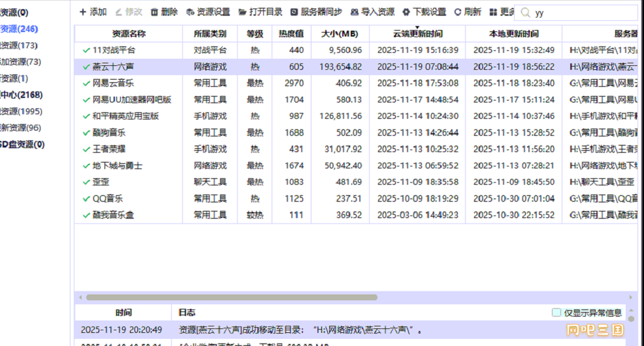Image resolution: width=644 pixels, height=346 pixels.
Task: Select sidebar item 资源(246)
Action: 19,29
